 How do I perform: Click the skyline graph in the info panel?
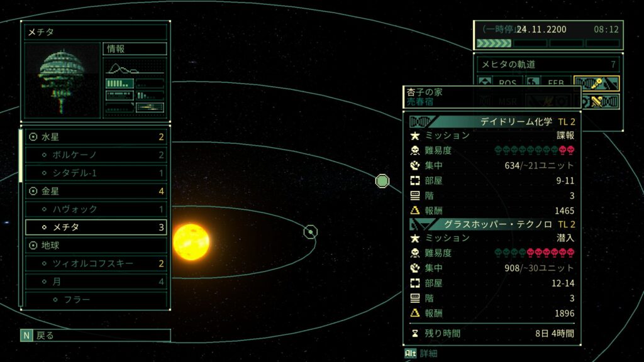click(x=135, y=68)
